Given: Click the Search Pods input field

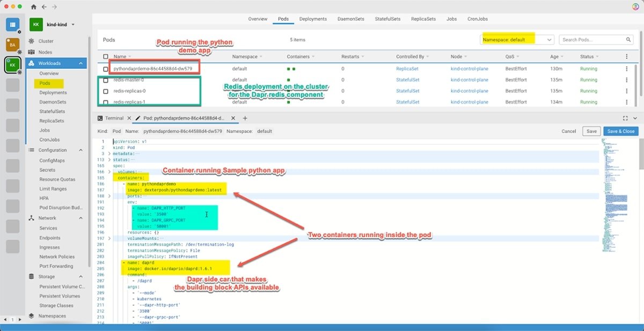Looking at the screenshot, I should pyautogui.click(x=591, y=40).
